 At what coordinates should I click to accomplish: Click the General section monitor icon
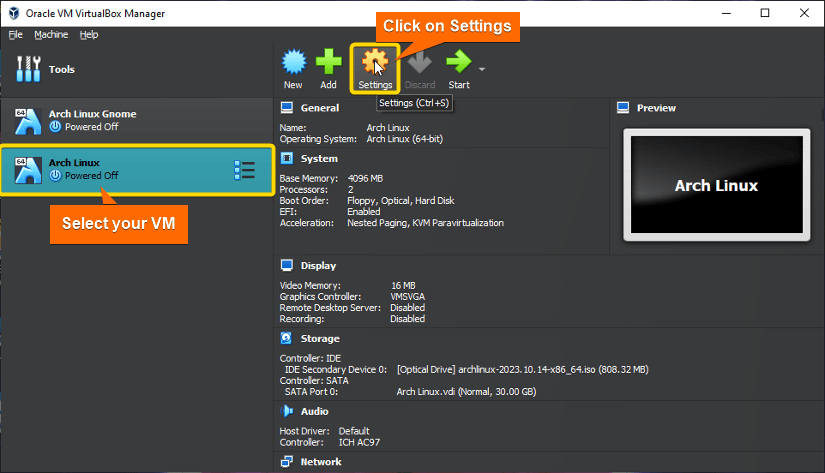pyautogui.click(x=287, y=108)
